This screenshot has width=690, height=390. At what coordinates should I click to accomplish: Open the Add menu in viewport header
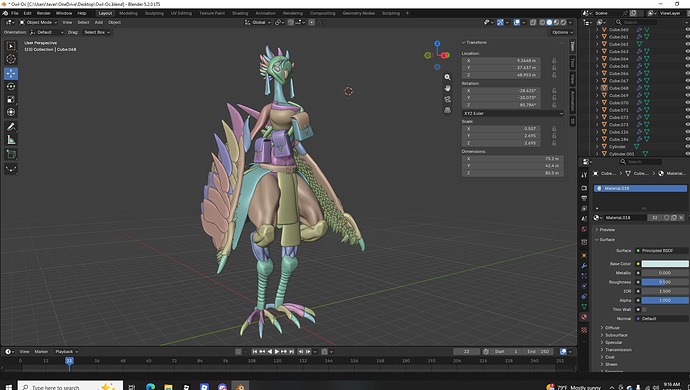tap(99, 22)
